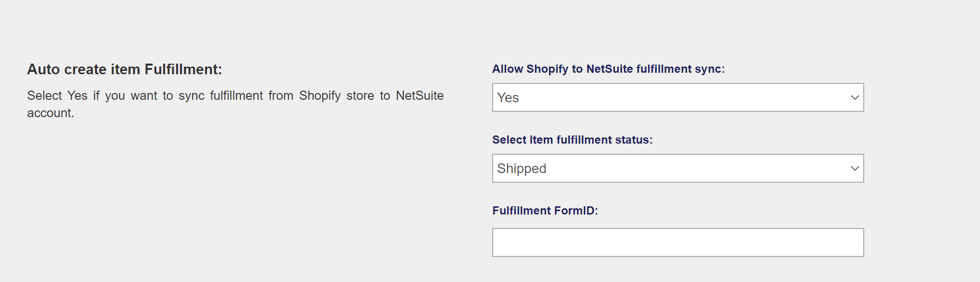Click the 'Fulfillment FormID' label
The image size is (980, 282).
(545, 211)
